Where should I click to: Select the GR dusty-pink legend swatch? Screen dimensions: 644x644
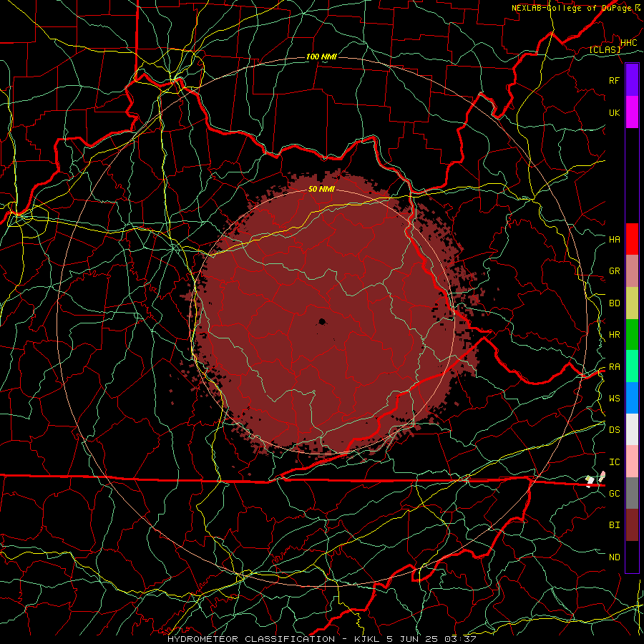(632, 271)
